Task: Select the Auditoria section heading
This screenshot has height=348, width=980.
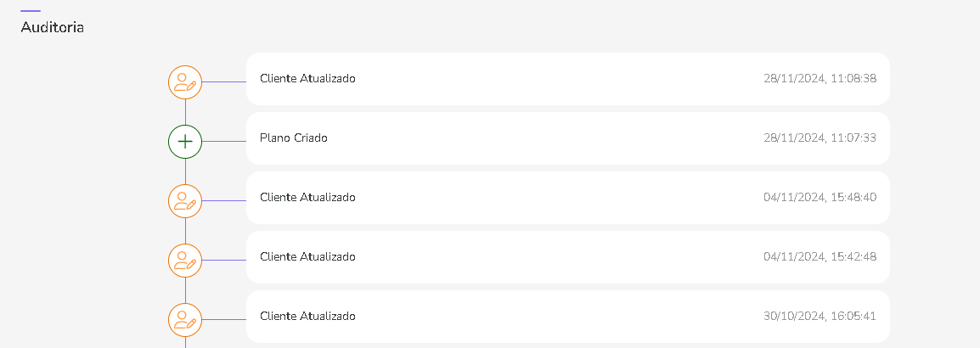Action: pyautogui.click(x=52, y=27)
